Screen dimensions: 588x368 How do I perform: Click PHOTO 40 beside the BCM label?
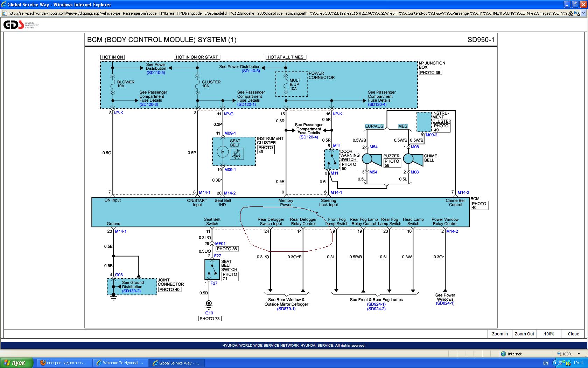click(479, 205)
